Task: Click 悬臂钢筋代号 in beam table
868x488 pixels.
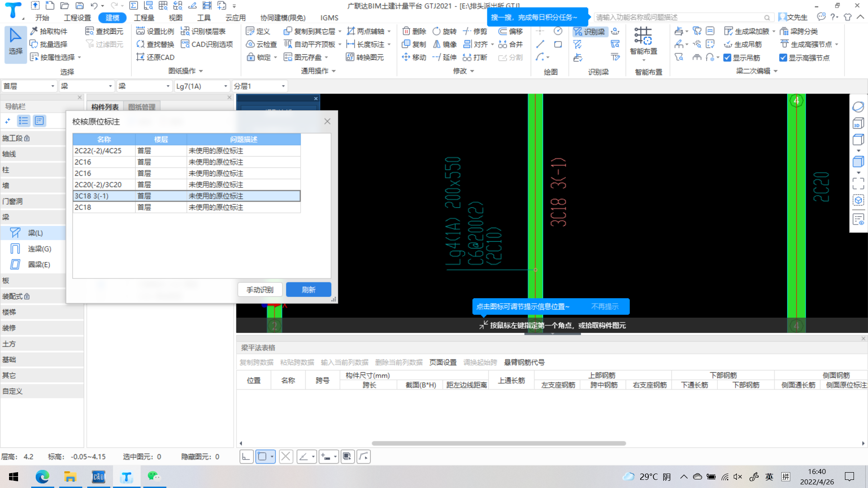Action: (524, 362)
